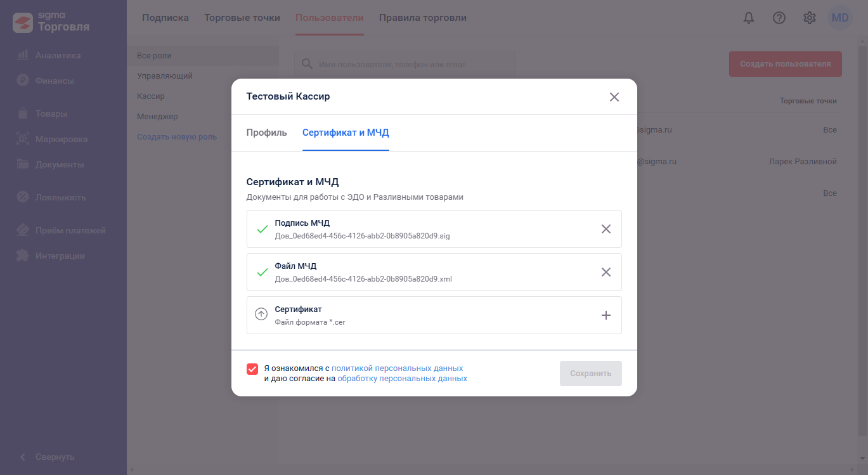Viewport: 868px width, 475px height.
Task: Add certificate file with plus icon
Action: (x=606, y=315)
